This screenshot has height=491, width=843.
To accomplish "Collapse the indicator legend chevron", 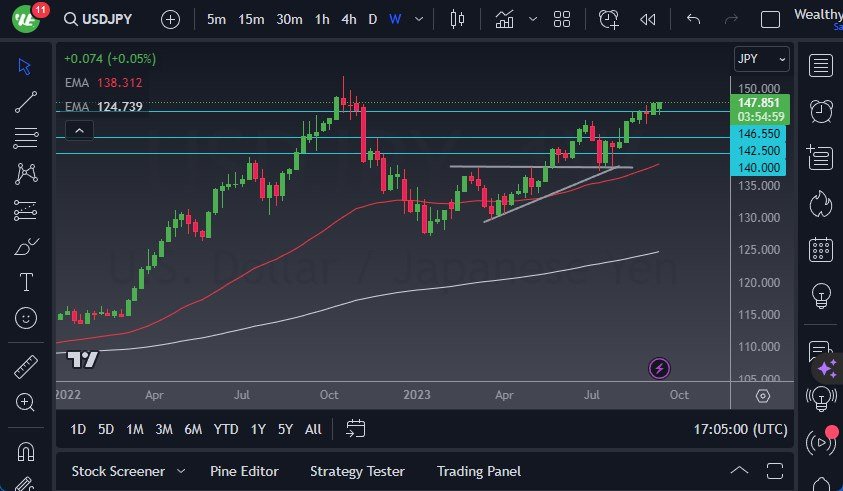I will (x=78, y=129).
